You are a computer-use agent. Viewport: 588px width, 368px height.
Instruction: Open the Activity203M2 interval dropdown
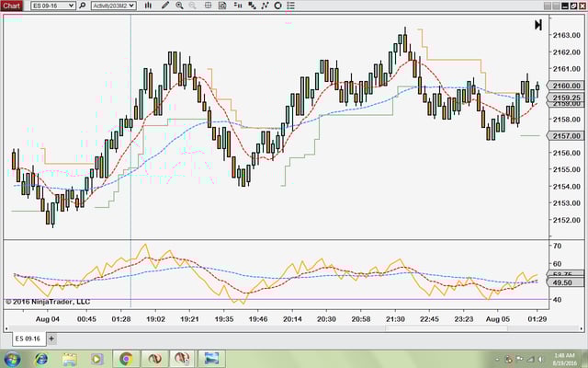(131, 6)
